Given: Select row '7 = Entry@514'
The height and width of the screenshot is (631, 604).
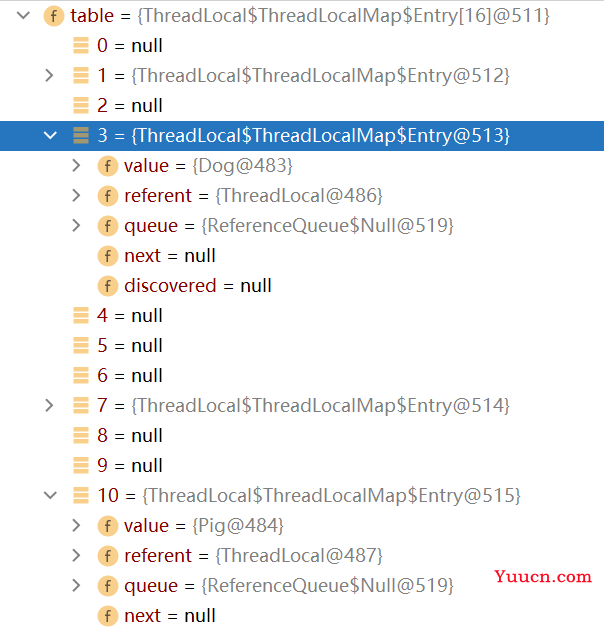Looking at the screenshot, I should [x=302, y=405].
